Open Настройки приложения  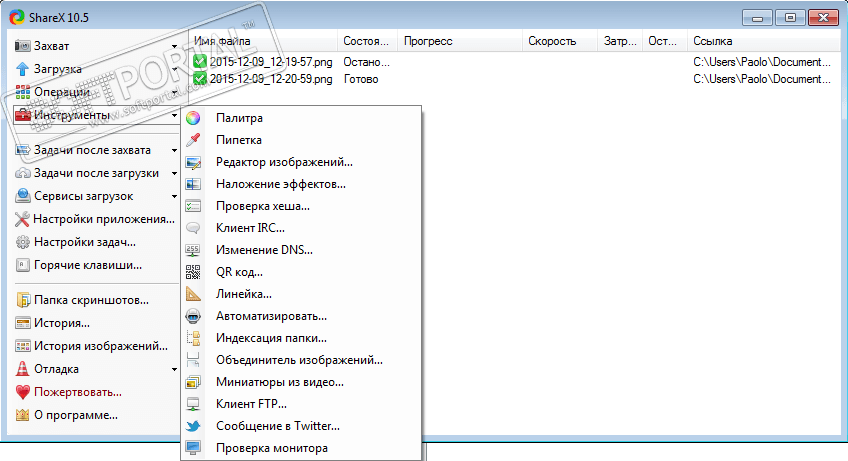click(x=95, y=219)
